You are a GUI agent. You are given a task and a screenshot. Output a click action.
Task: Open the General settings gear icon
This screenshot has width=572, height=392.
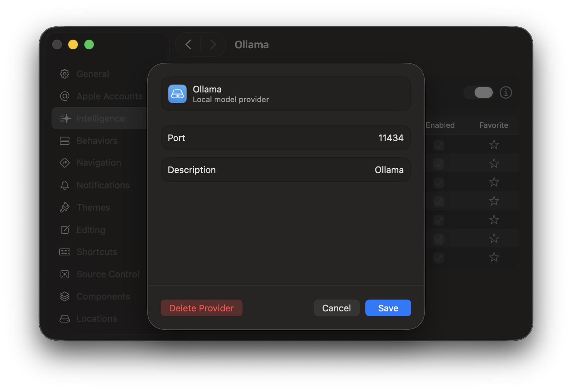[65, 74]
